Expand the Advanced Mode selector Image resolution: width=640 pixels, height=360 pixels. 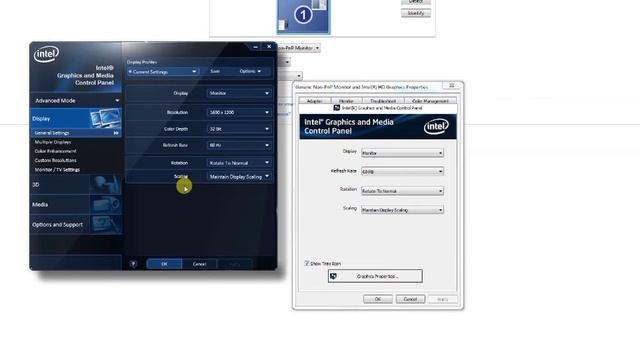click(76, 100)
